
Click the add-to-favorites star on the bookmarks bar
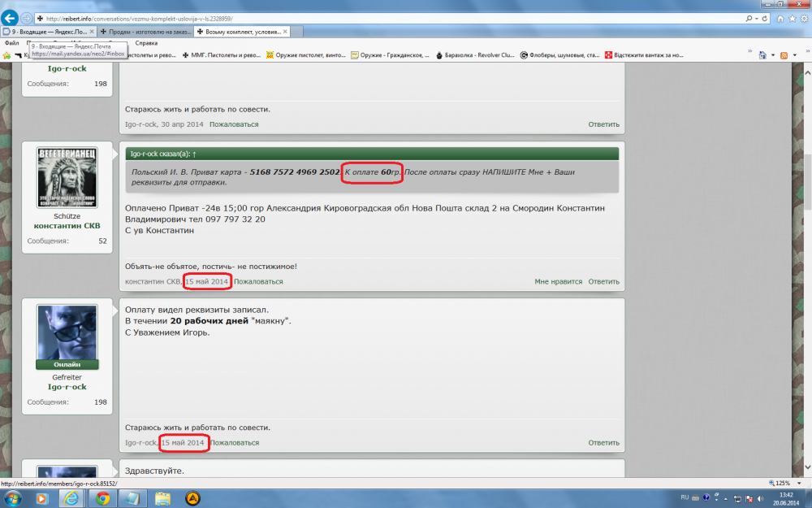click(6, 55)
